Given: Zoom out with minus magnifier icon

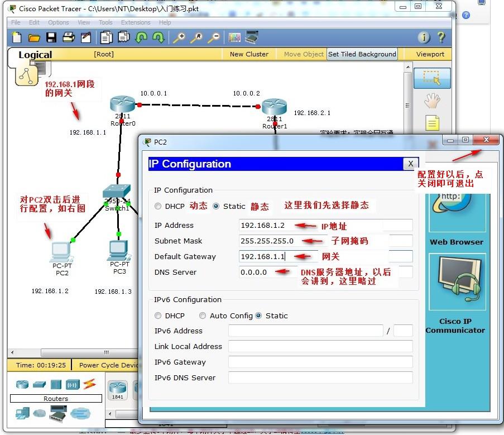Looking at the screenshot, I should [214, 37].
